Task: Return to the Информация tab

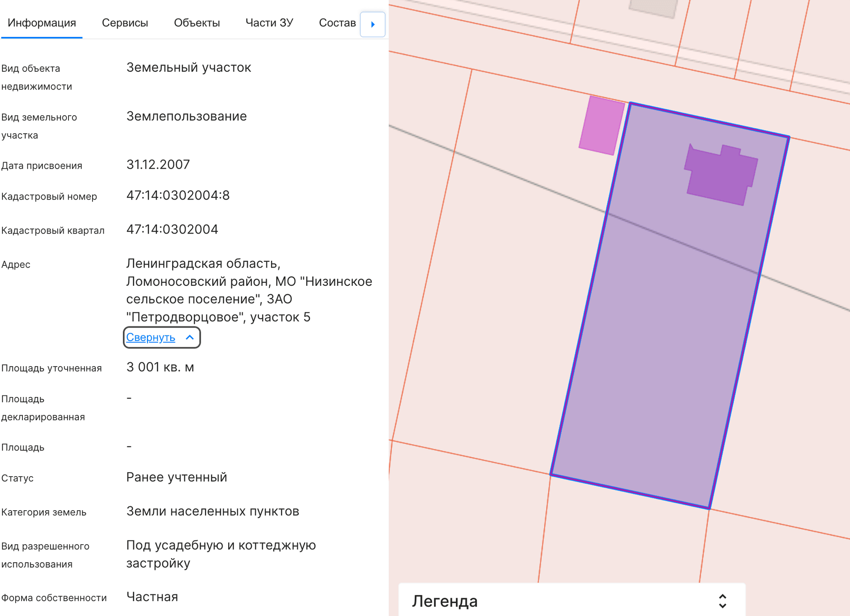Action: [43, 23]
